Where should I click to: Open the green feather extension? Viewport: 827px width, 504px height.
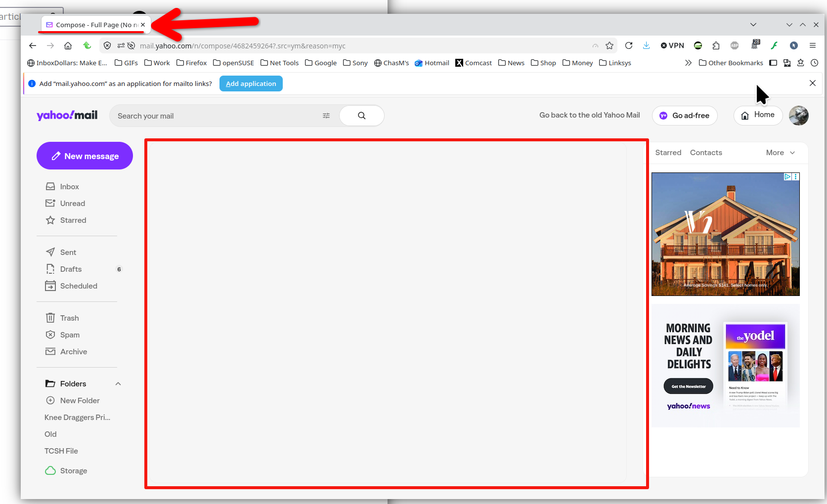[x=774, y=45]
